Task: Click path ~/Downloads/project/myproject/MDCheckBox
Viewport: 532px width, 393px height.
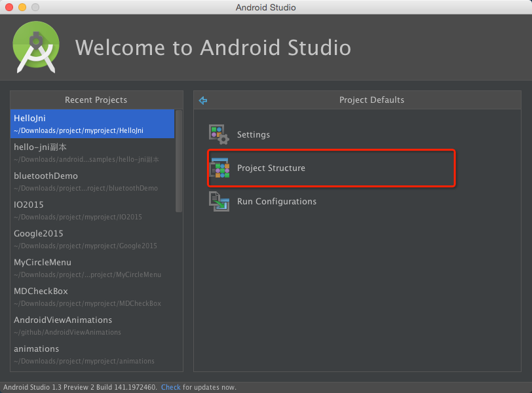Action: [87, 303]
